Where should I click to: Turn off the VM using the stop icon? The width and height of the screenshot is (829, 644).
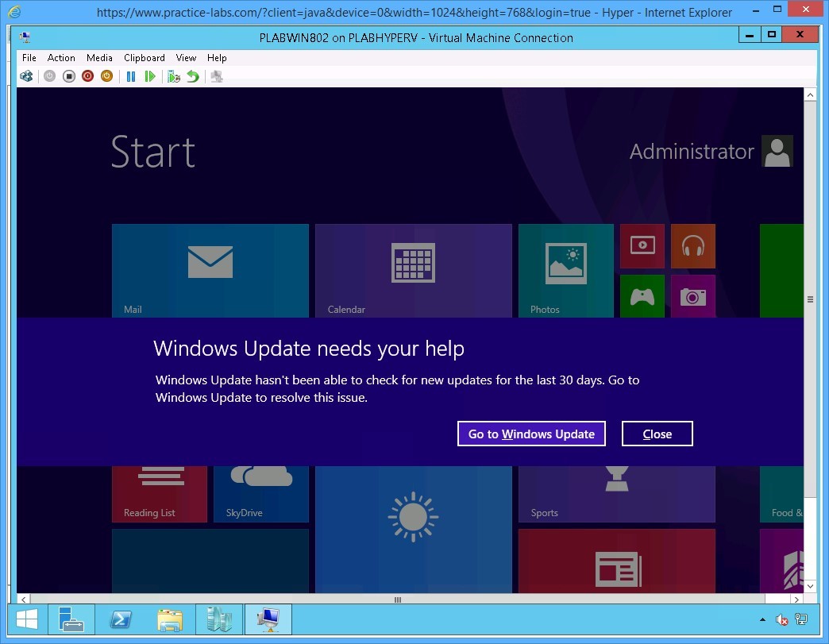(x=69, y=75)
